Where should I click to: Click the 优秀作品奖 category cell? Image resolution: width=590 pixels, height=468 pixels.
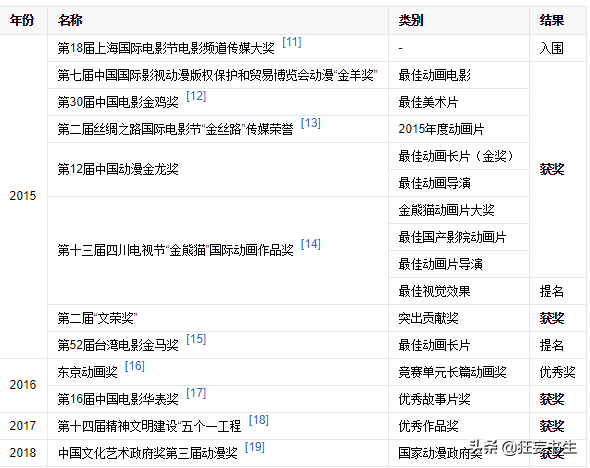coord(459,426)
